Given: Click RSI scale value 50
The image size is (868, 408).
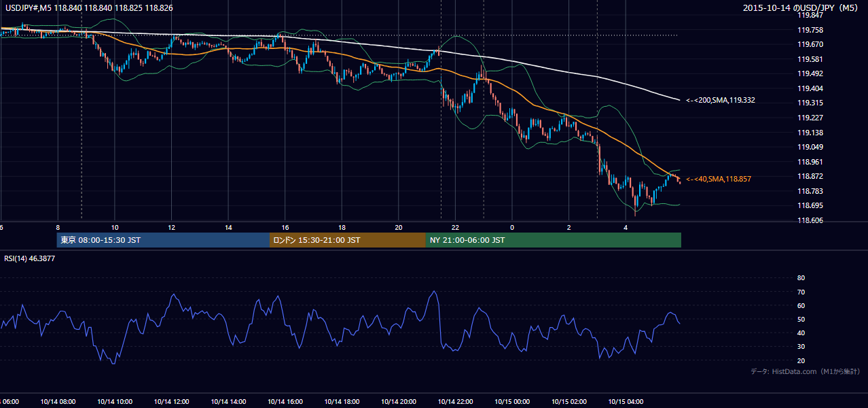Looking at the screenshot, I should (x=801, y=319).
